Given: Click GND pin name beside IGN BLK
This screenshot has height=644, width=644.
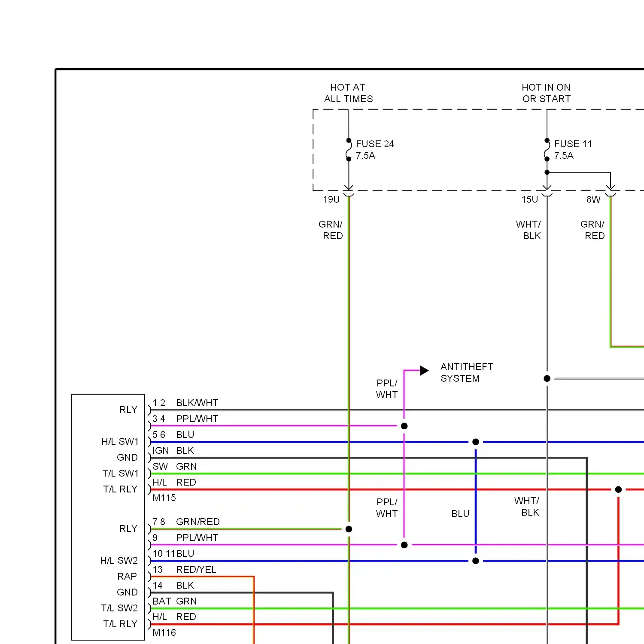Looking at the screenshot, I should tap(127, 458).
